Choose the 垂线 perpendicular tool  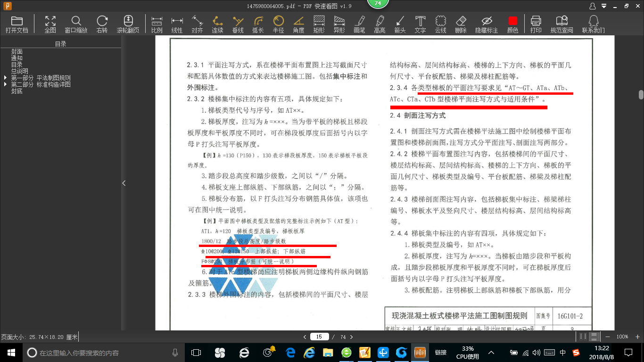click(x=238, y=24)
